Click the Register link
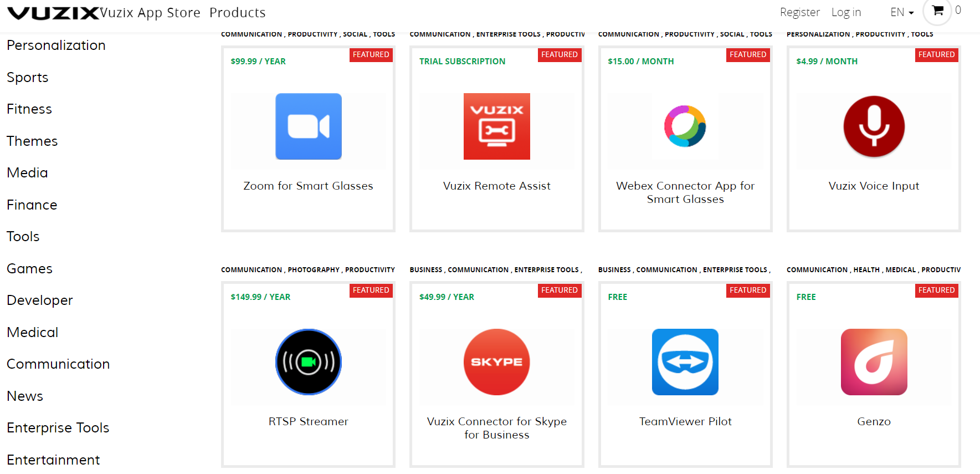The height and width of the screenshot is (474, 980). click(x=799, y=12)
